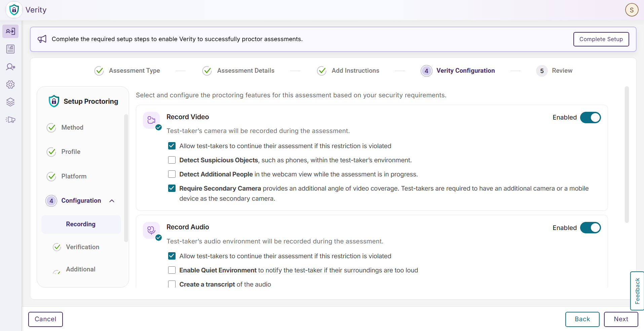The image size is (644, 331).
Task: Click the Record Video camera icon
Action: [151, 120]
